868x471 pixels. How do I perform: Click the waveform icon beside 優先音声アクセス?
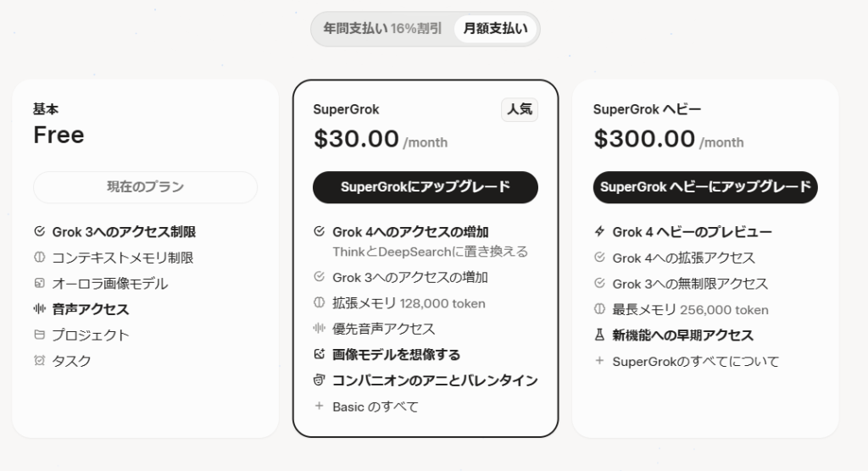[x=319, y=328]
